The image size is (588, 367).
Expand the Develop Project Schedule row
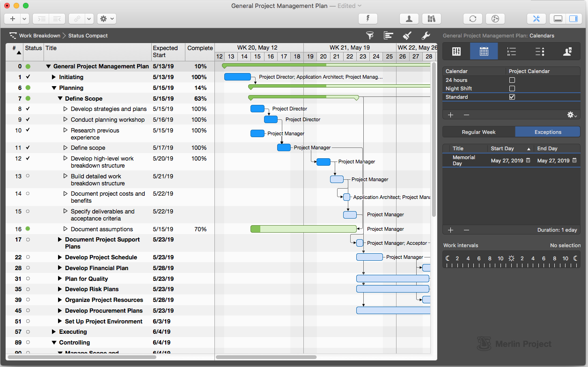coord(59,257)
